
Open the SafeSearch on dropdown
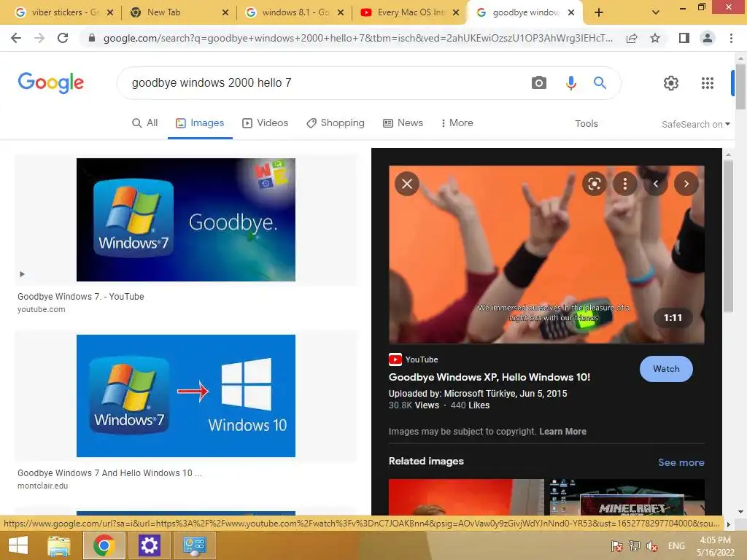(x=695, y=124)
